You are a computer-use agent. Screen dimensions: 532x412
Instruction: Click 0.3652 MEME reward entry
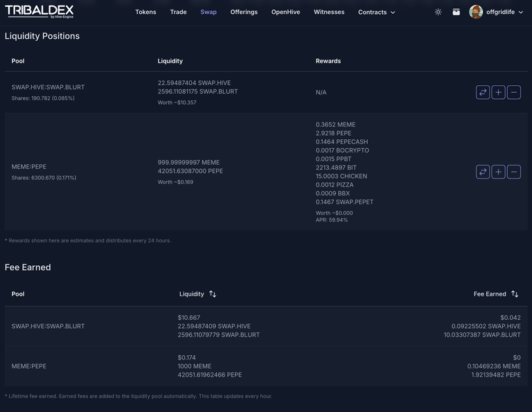tap(335, 125)
